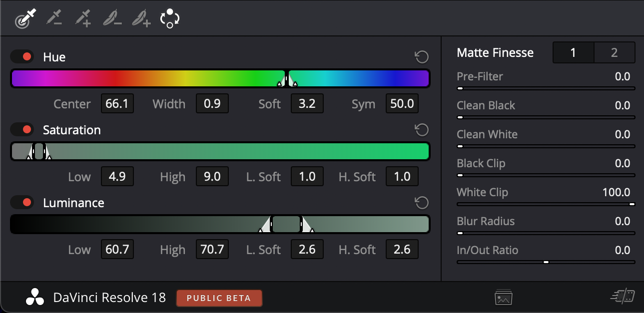
Task: Click the Blur Radius value 0.0
Action: pos(623,221)
